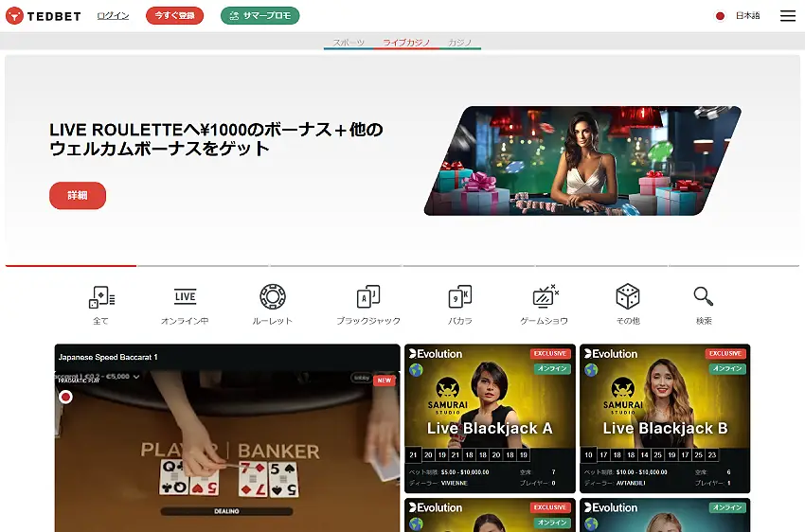
Task: Select the second banner slide indicator
Action: tap(204, 266)
